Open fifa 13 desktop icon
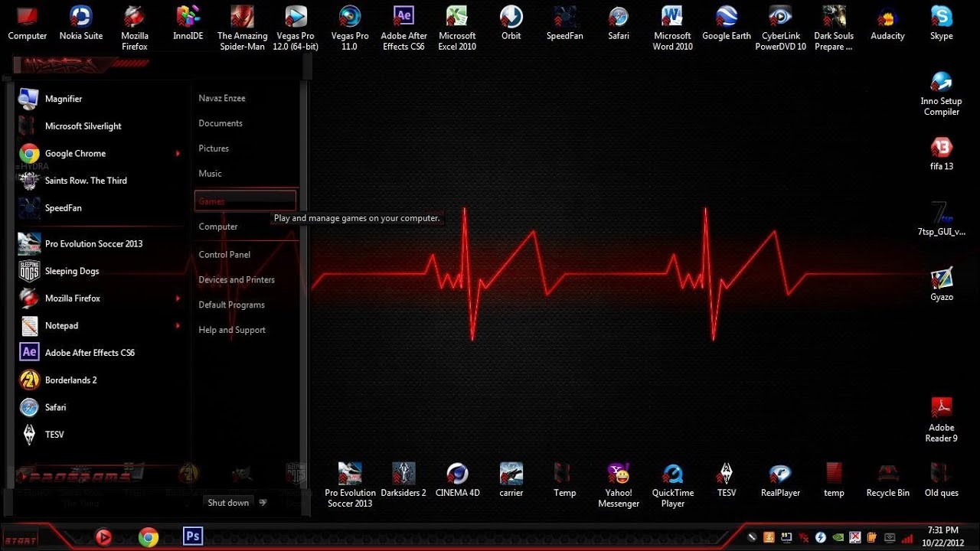980x551 pixels. [x=942, y=153]
